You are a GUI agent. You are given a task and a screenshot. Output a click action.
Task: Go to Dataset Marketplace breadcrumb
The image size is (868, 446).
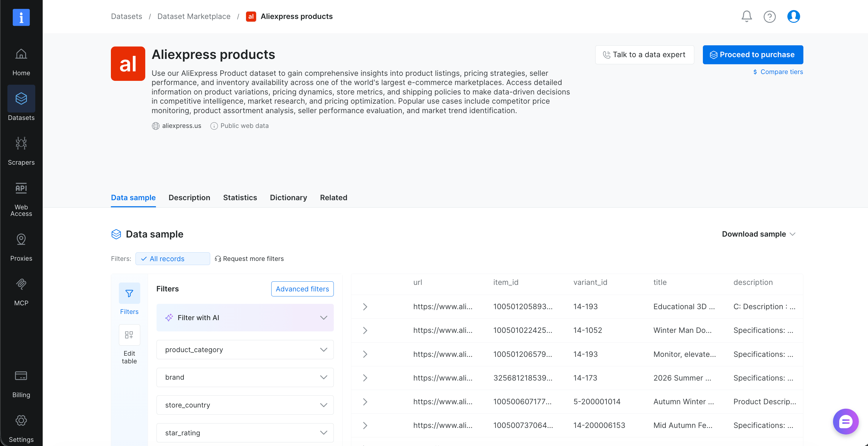click(194, 17)
